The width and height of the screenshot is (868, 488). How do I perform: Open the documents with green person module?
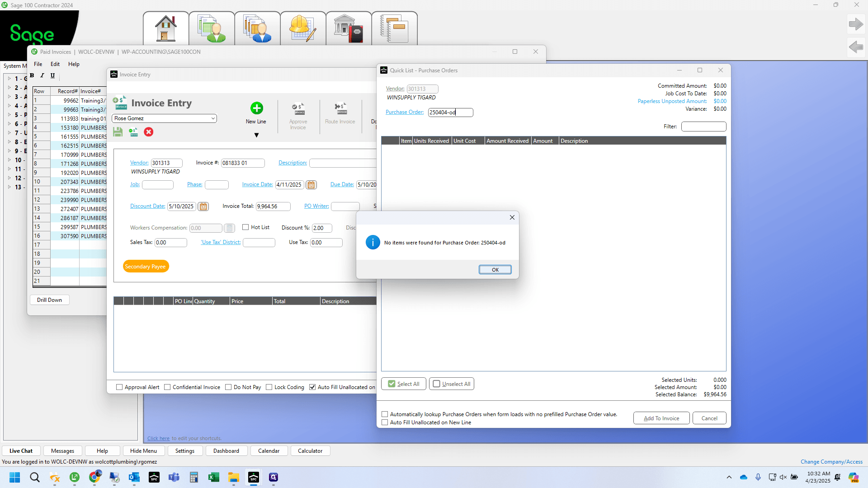pos(212,28)
